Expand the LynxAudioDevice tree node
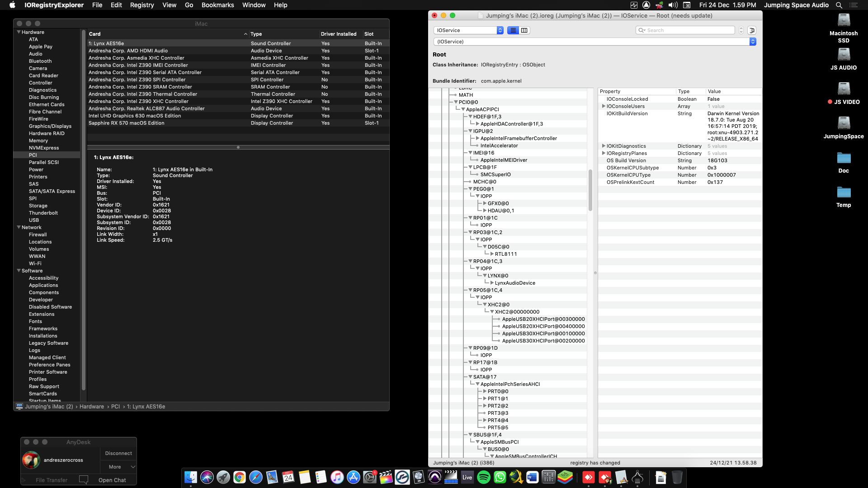The width and height of the screenshot is (868, 488). click(492, 283)
